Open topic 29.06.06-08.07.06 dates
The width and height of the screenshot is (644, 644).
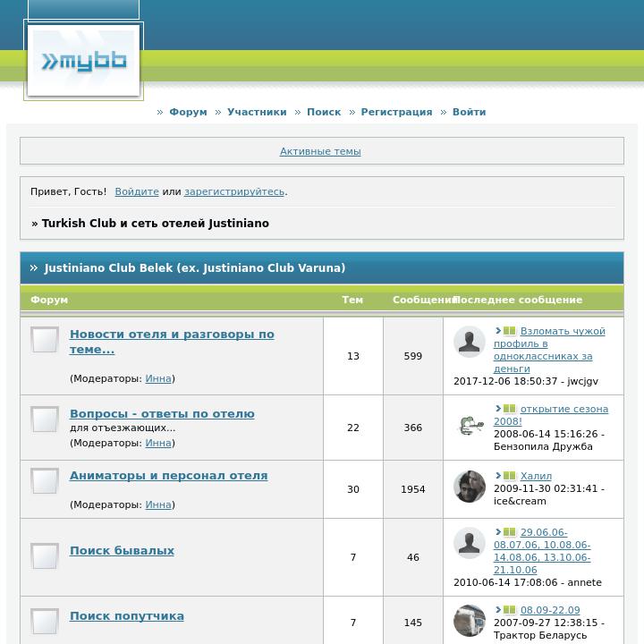click(x=542, y=551)
